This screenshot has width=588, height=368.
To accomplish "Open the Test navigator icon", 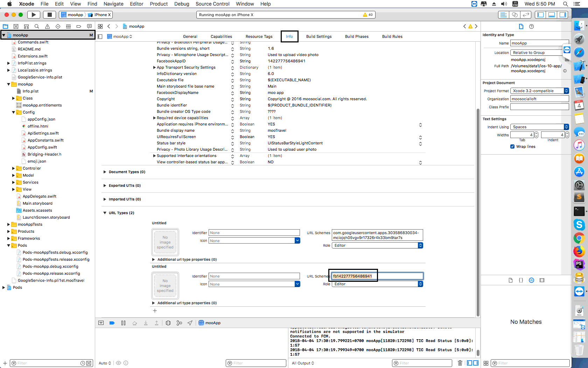I will pyautogui.click(x=58, y=26).
